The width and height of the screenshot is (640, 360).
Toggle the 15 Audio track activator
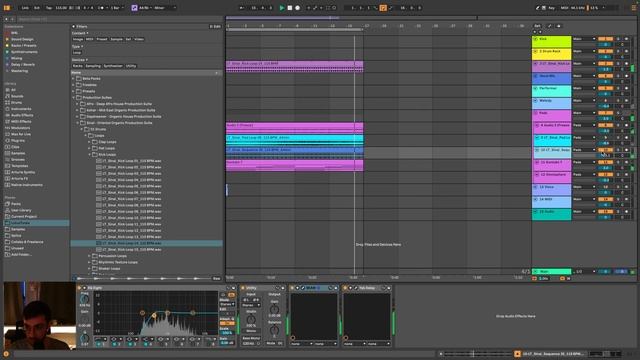[x=605, y=211]
